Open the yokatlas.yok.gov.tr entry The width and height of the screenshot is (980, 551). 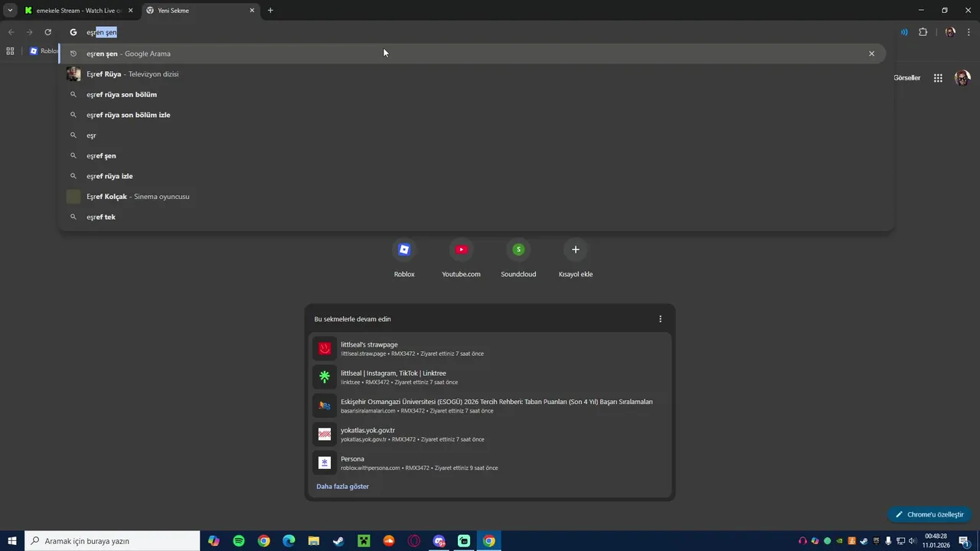coord(490,434)
